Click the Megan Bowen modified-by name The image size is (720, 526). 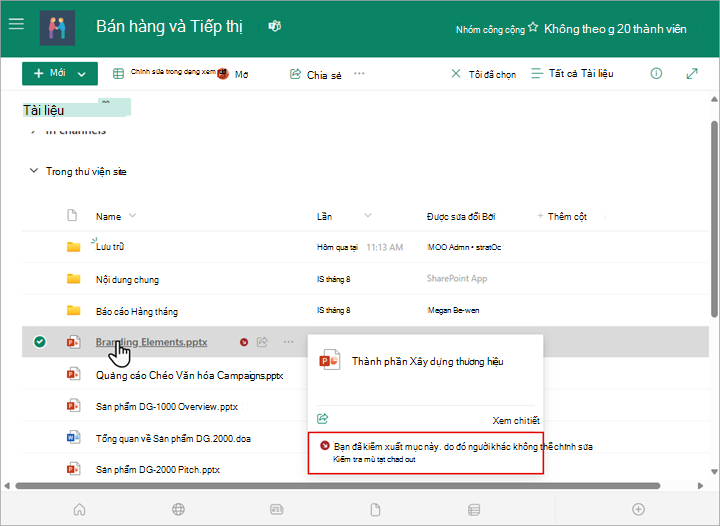(x=453, y=310)
